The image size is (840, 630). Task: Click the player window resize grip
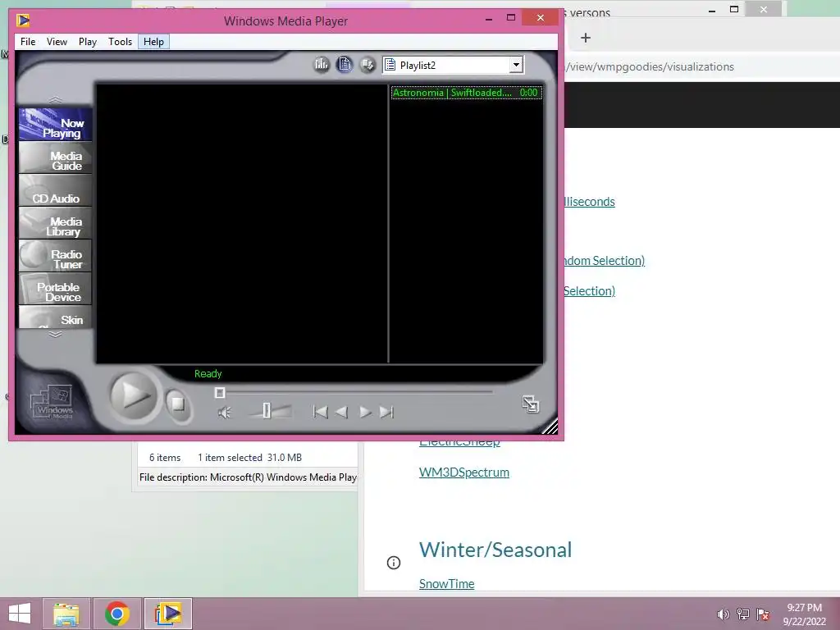[x=550, y=427]
